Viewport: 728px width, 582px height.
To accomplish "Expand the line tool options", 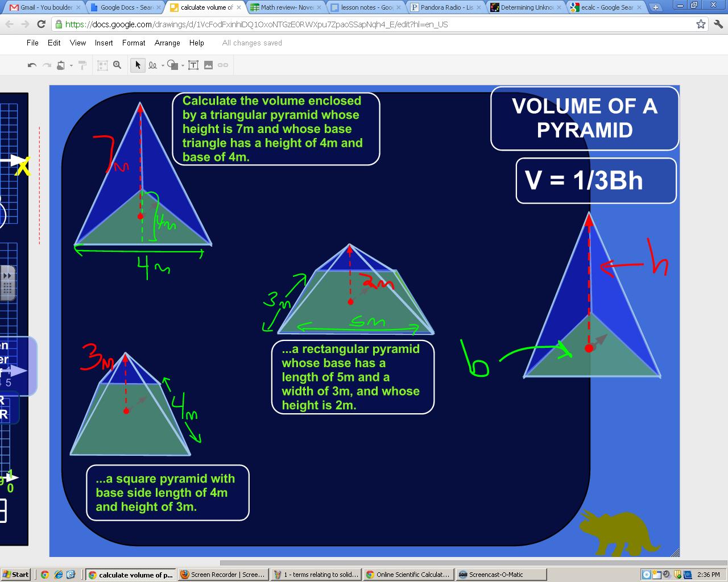I will click(162, 64).
